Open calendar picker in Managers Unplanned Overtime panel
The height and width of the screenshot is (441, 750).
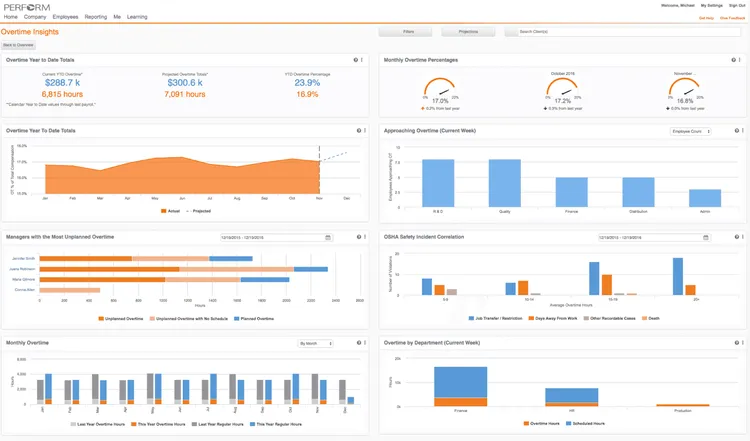[x=328, y=237]
